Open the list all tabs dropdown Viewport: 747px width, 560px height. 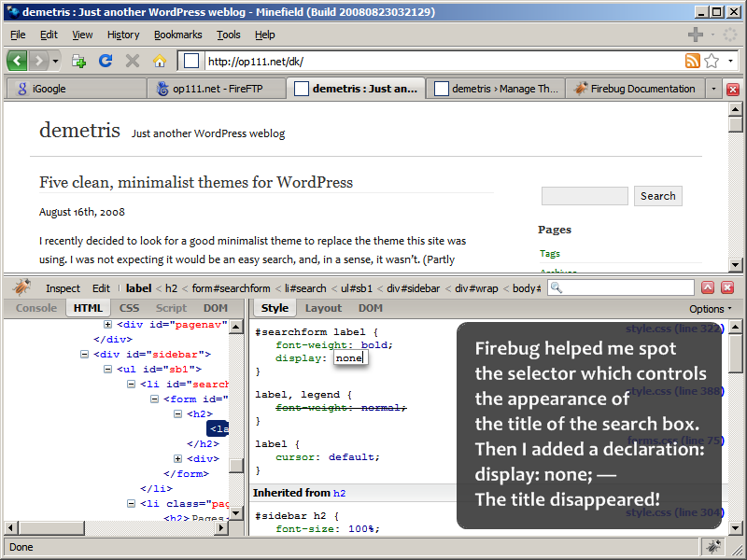pos(713,89)
